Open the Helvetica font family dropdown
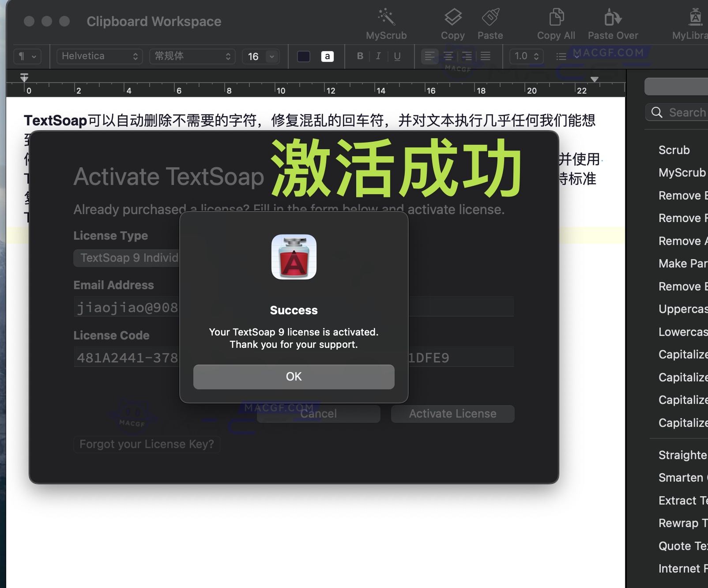Viewport: 708px width, 588px height. click(x=99, y=56)
